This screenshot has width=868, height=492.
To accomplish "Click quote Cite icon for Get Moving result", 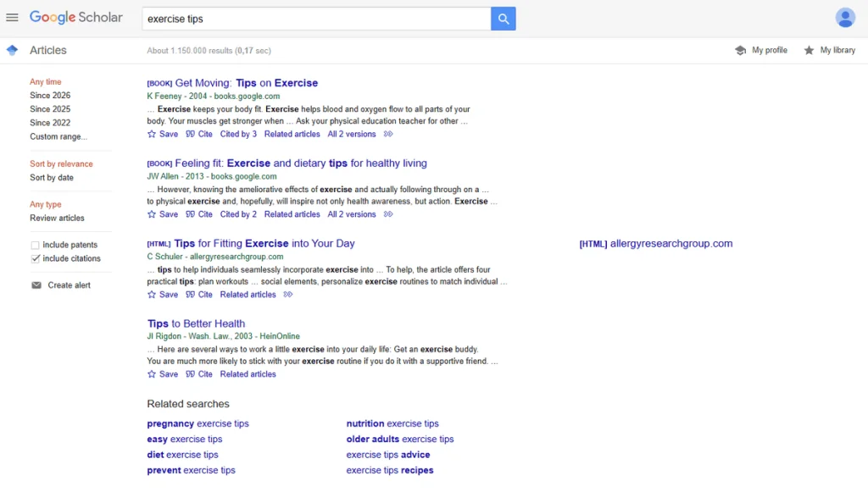I will [x=190, y=134].
